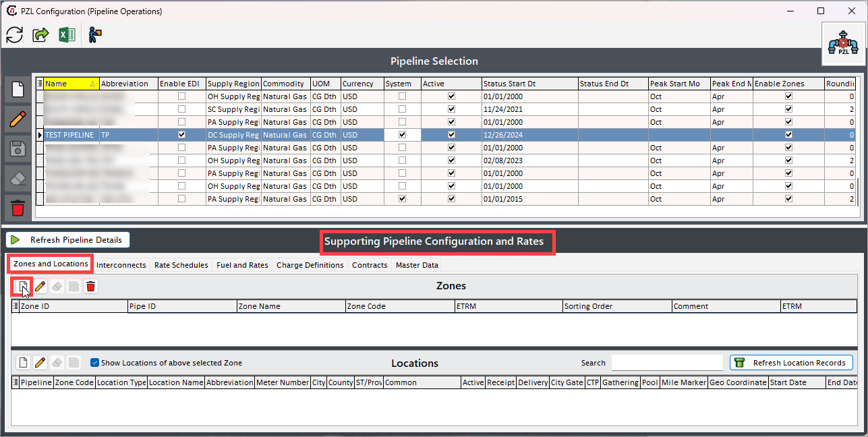Toggle System checkbox for TEST PIPELINE row
The image size is (868, 437).
(403, 135)
